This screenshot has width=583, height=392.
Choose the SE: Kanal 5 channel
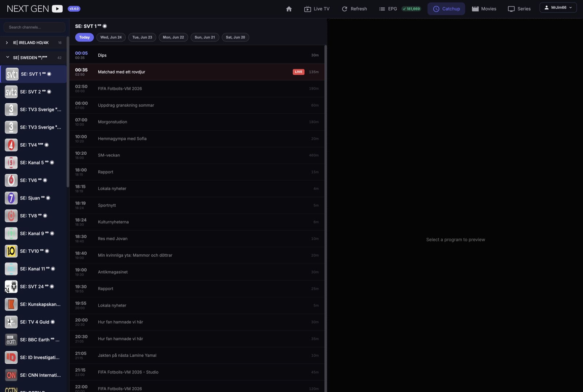pyautogui.click(x=34, y=163)
